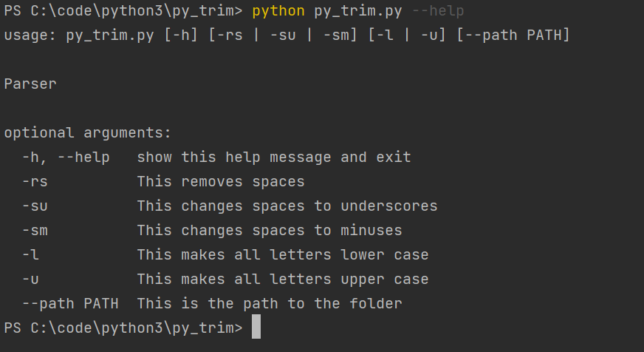The height and width of the screenshot is (352, 644).
Task: Click the block cursor at the bottom prompt
Action: pos(256,328)
